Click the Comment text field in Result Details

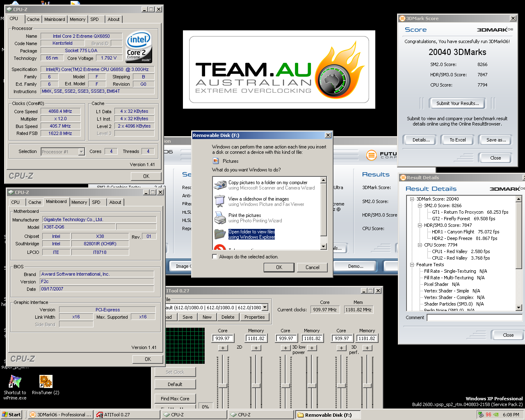pyautogui.click(x=474, y=317)
